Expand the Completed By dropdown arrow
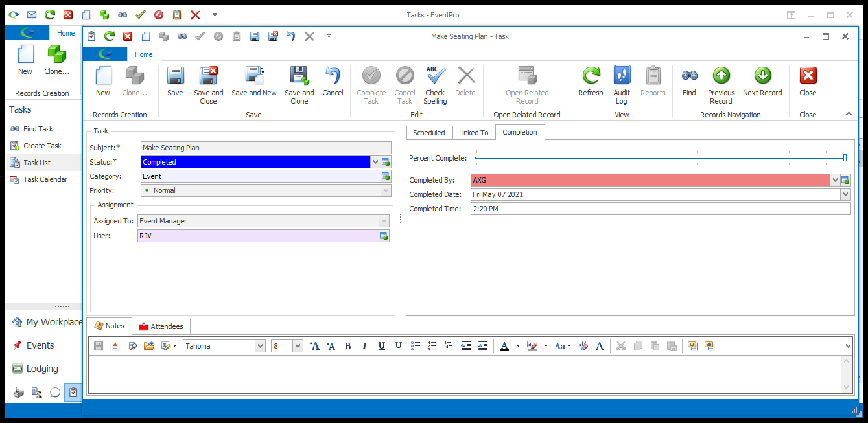 pyautogui.click(x=835, y=180)
